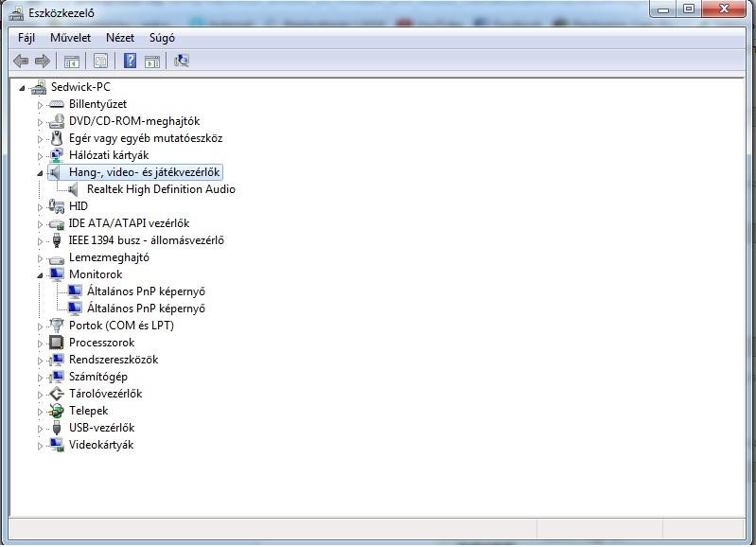The height and width of the screenshot is (547, 756).
Task: Click the blue Help question-mark icon
Action: (130, 61)
